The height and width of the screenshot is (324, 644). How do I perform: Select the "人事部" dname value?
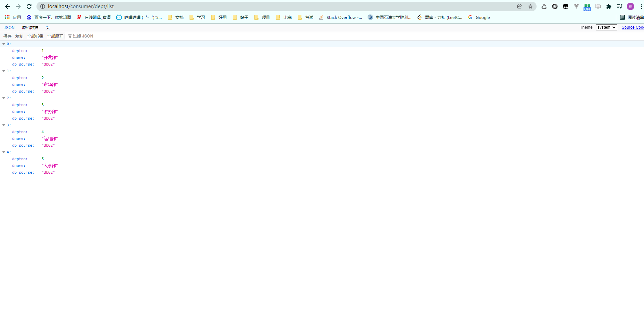[x=50, y=166]
